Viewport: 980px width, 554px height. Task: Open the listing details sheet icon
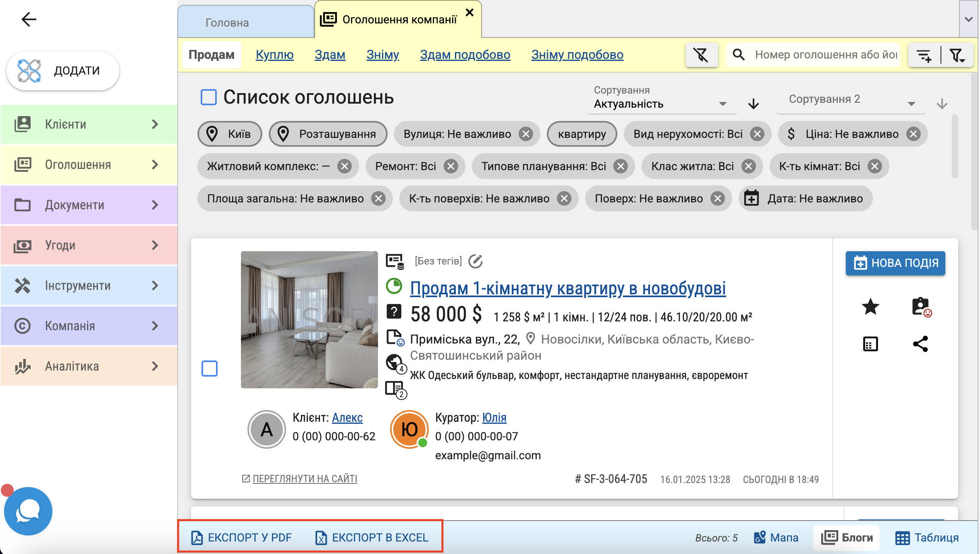coord(870,344)
